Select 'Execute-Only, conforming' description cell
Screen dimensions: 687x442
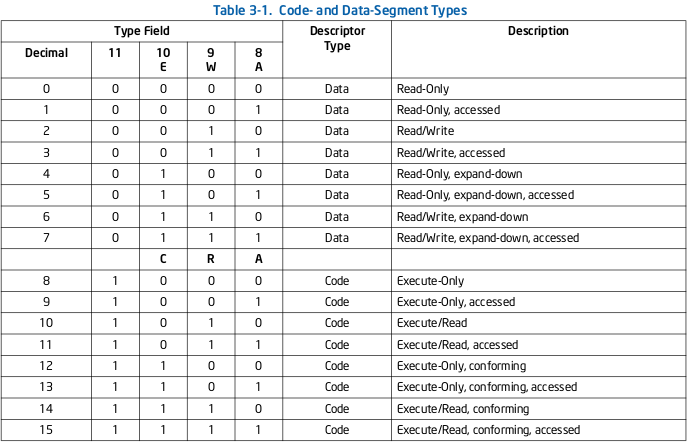[461, 366]
